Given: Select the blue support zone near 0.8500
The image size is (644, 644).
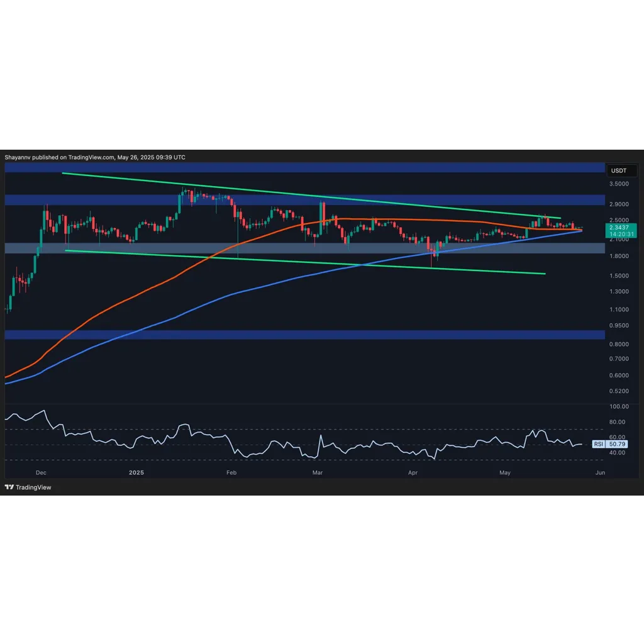Looking at the screenshot, I should tap(305, 335).
